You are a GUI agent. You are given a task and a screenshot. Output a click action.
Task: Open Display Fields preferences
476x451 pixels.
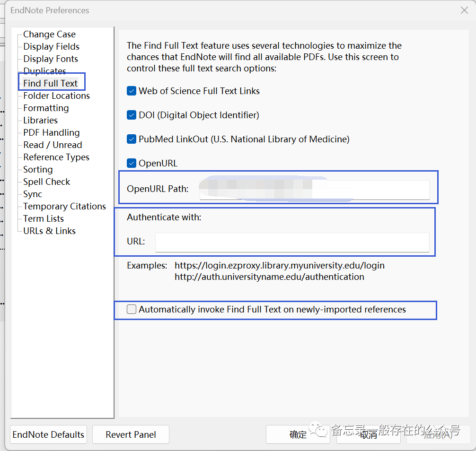click(51, 46)
